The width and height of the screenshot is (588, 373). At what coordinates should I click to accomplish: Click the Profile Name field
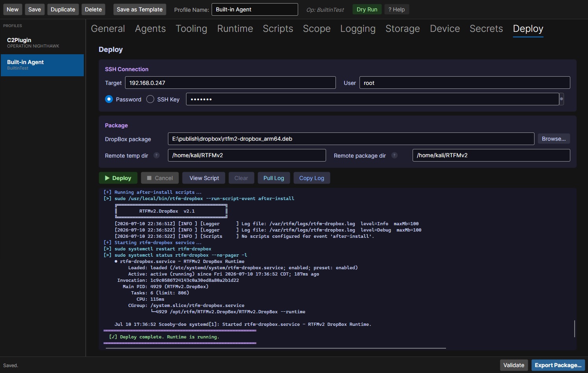[255, 9]
